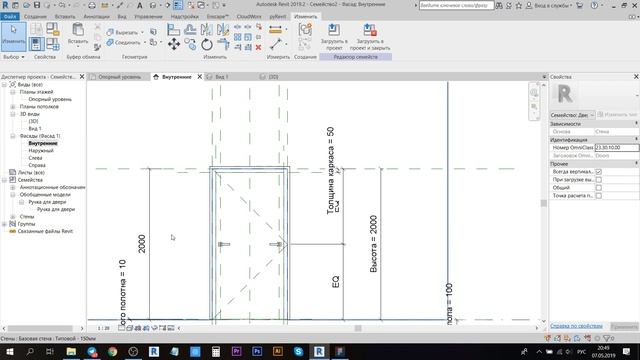Switch to the 'Вид 1' view tab

(222, 77)
